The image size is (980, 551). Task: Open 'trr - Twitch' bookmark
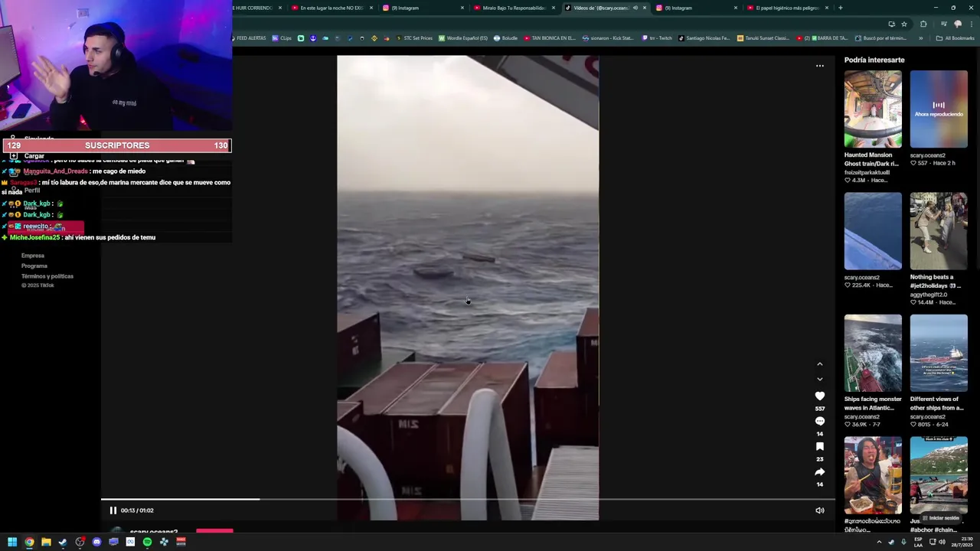pos(658,38)
